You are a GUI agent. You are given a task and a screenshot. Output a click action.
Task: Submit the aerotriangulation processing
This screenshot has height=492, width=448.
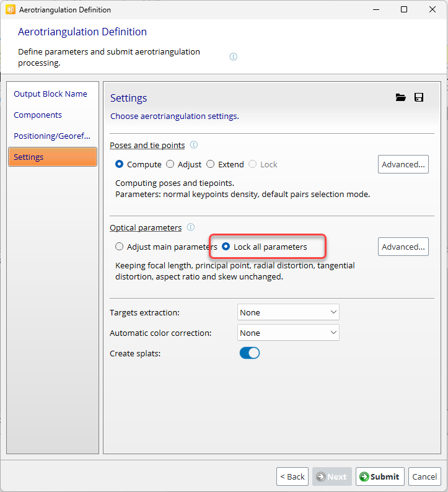(379, 477)
